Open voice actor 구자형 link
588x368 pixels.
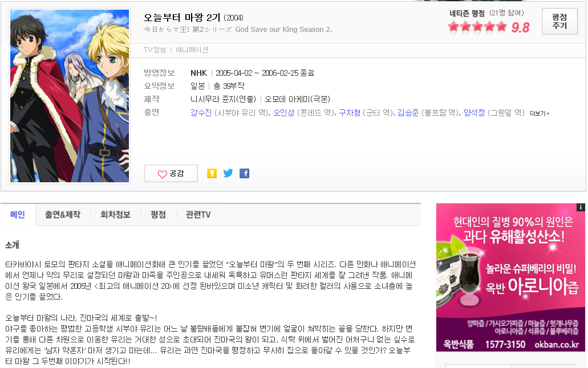tap(350, 112)
